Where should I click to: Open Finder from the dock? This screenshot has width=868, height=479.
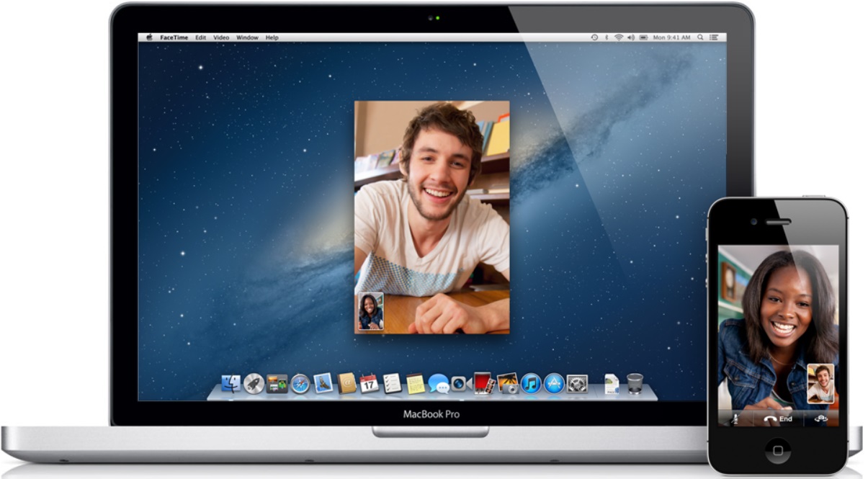(x=231, y=384)
